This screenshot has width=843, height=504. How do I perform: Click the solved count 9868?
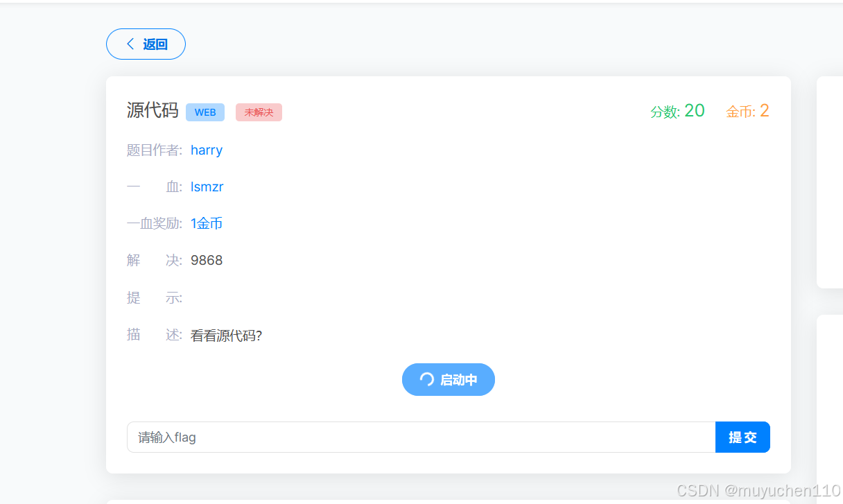coord(207,261)
